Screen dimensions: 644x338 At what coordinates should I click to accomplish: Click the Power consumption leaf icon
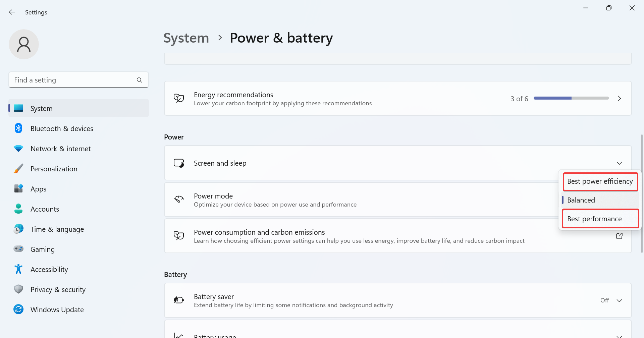point(179,236)
